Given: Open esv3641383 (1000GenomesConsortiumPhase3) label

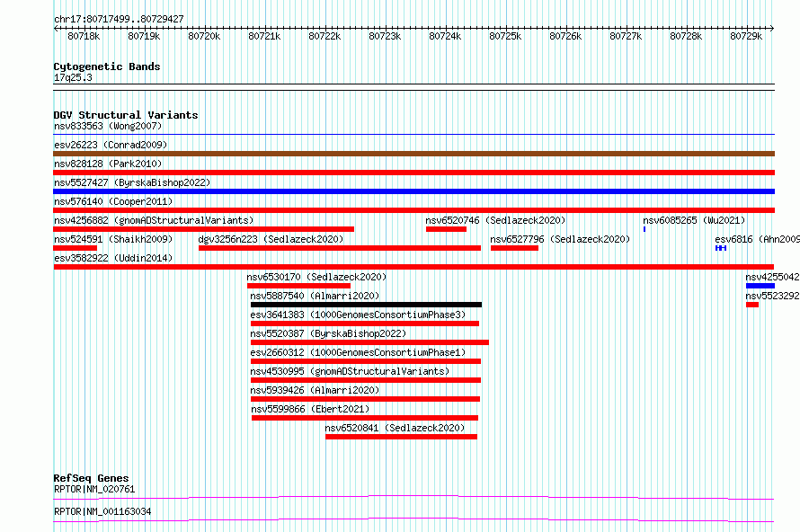Looking at the screenshot, I should 358,315.
